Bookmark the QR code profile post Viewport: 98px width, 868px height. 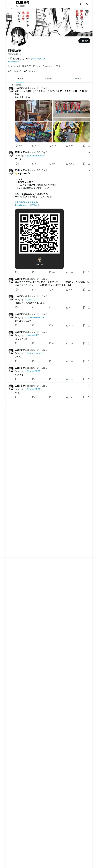point(84,272)
